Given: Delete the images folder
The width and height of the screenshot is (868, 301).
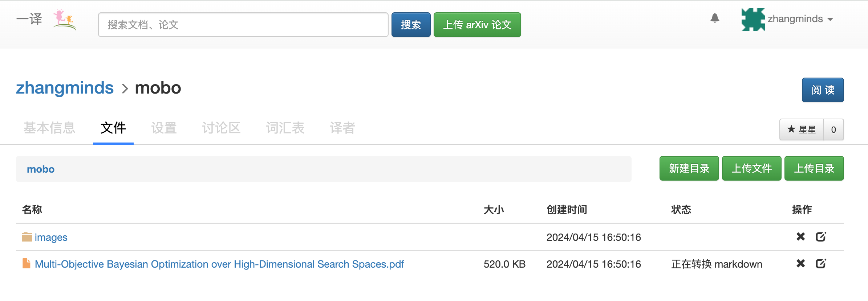Looking at the screenshot, I should (800, 237).
